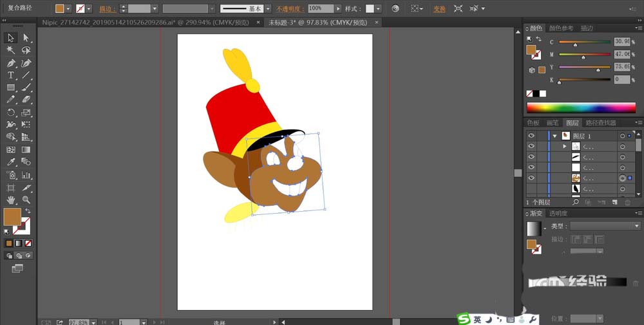Open stroke weight dropdown arrow
This screenshot has height=325, width=644.
click(155, 8)
